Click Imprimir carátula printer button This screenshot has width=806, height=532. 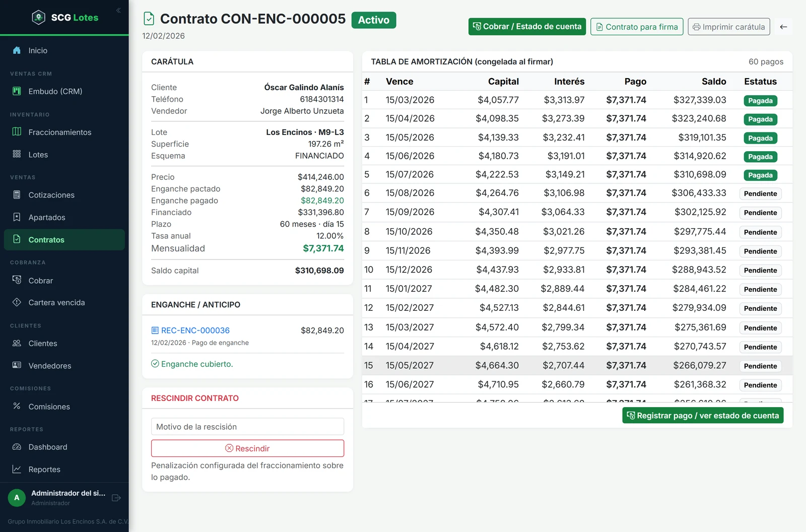[728, 27]
